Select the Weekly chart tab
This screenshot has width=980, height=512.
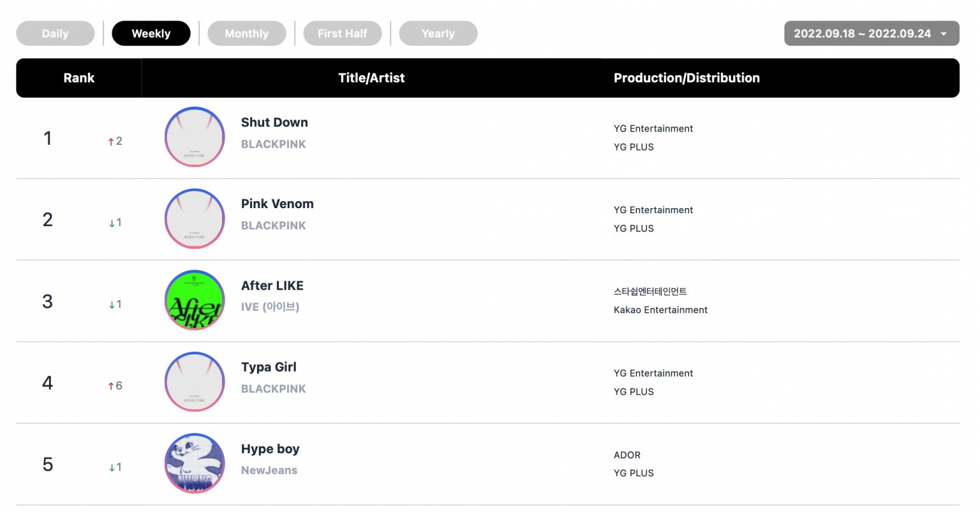point(151,34)
